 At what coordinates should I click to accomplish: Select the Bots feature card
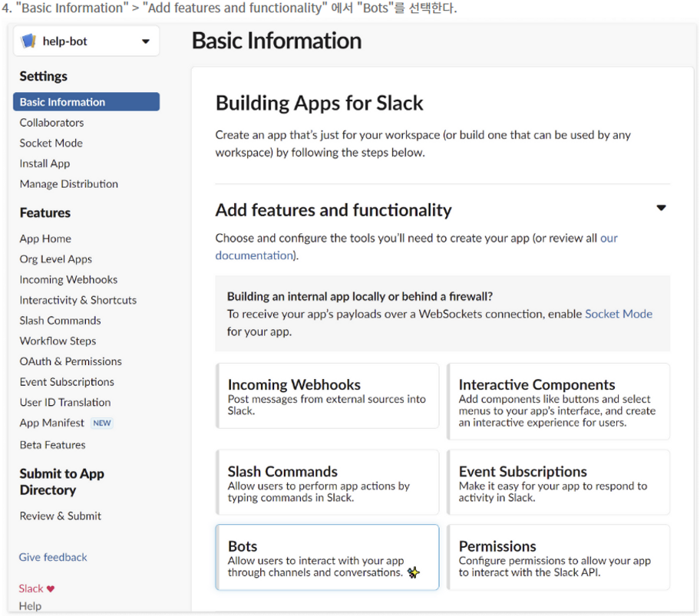click(328, 557)
